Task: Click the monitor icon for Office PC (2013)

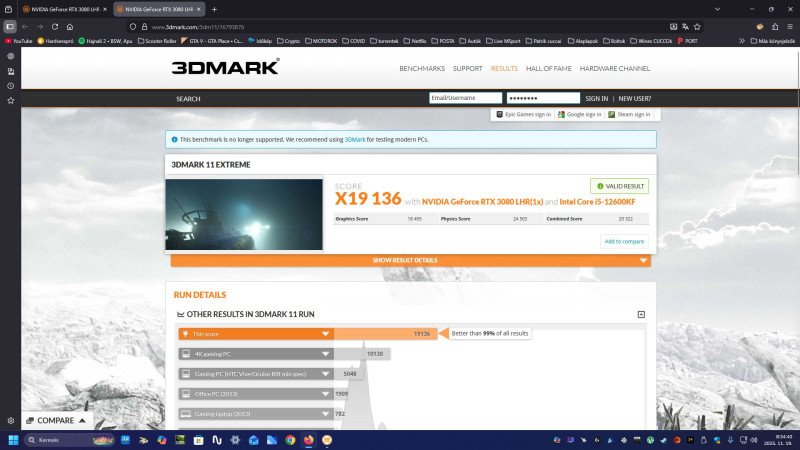Action: (186, 394)
